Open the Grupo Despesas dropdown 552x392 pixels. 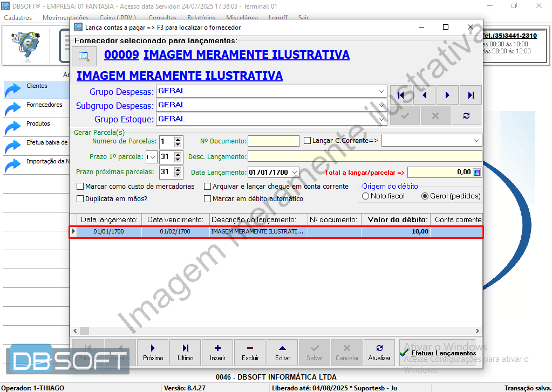(x=381, y=91)
